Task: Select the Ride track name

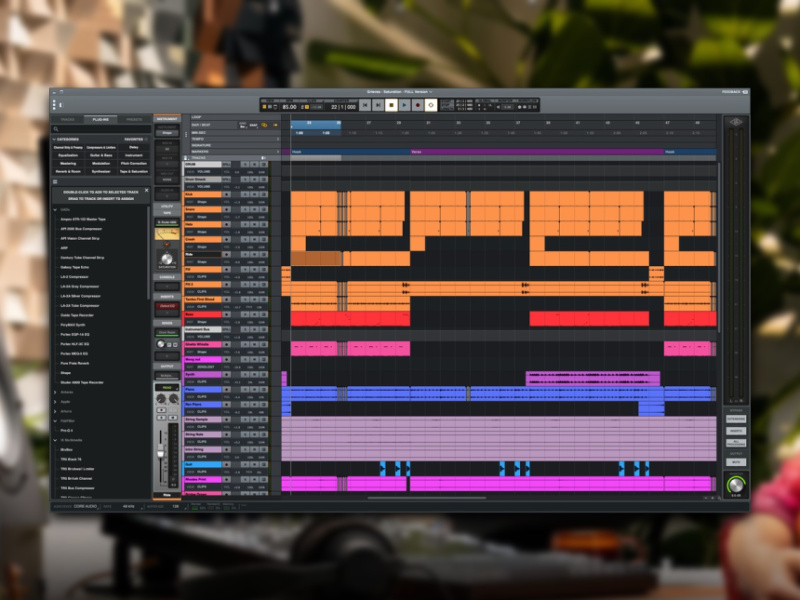Action: point(203,254)
